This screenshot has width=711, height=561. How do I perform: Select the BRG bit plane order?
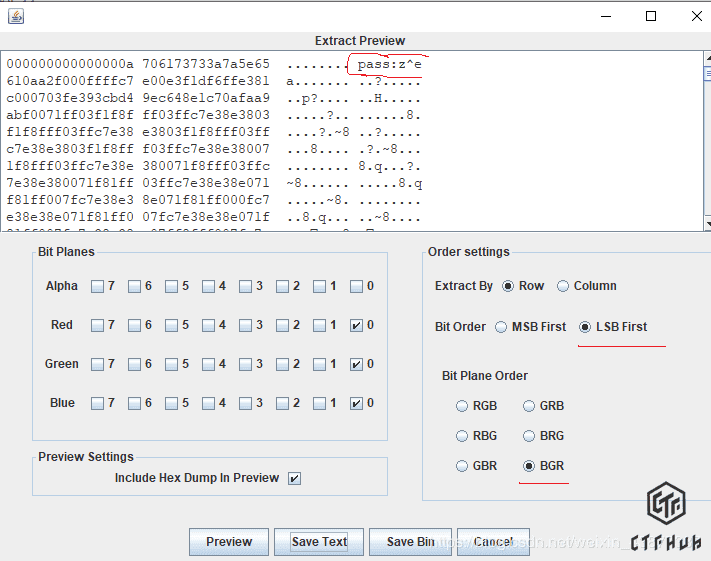529,436
